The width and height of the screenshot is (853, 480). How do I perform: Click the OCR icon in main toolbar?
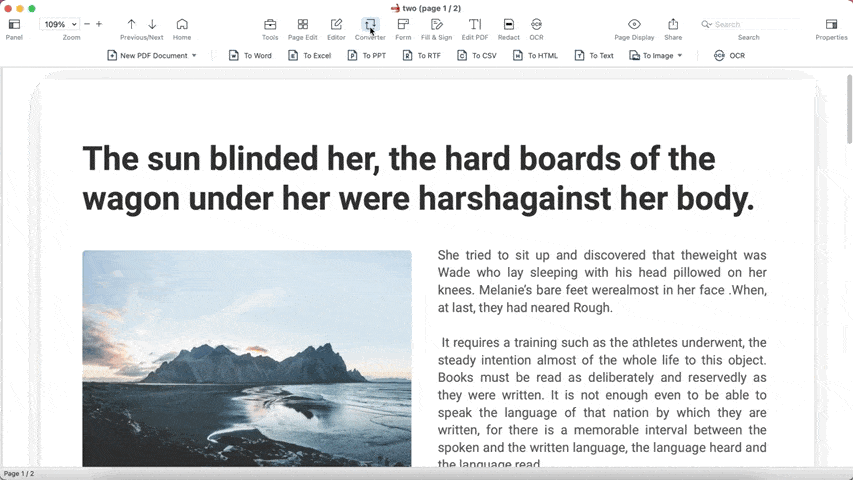[537, 25]
